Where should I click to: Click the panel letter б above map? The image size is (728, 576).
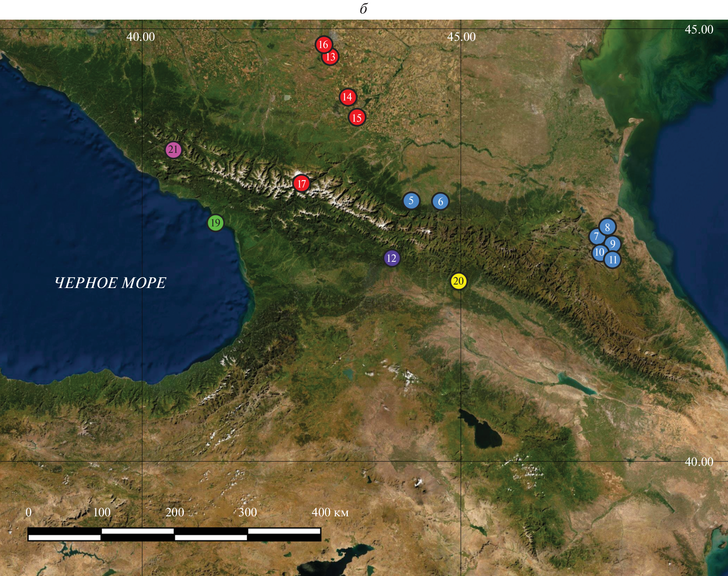pos(364,9)
